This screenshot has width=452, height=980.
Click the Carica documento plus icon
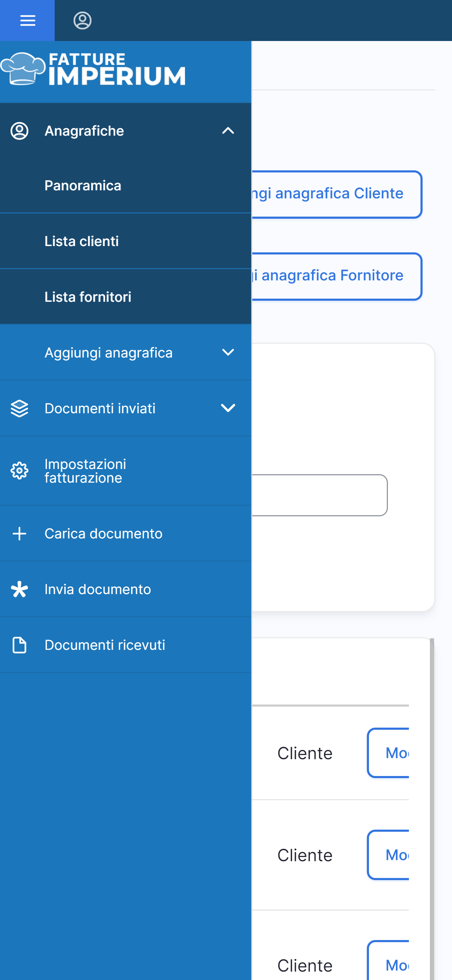(19, 534)
